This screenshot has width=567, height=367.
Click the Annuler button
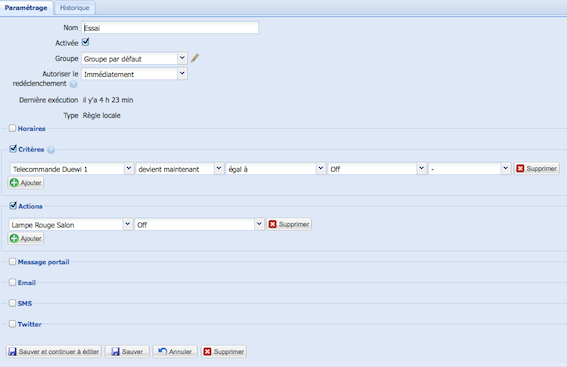(175, 351)
